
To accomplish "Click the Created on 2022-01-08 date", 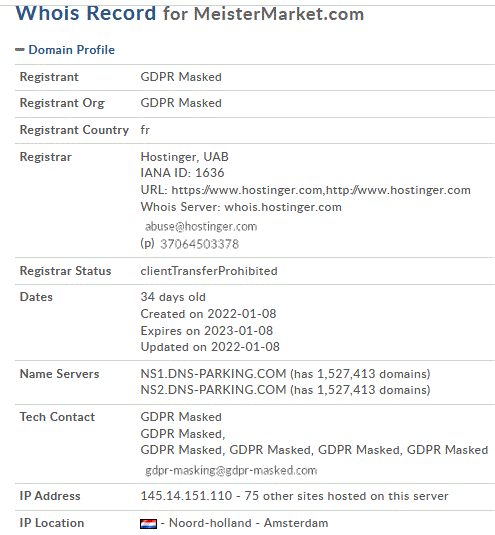I will [208, 314].
